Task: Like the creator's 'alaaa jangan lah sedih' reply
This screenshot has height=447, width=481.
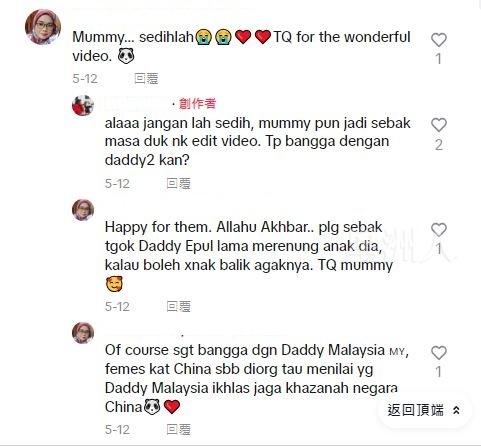Action: pos(439,125)
